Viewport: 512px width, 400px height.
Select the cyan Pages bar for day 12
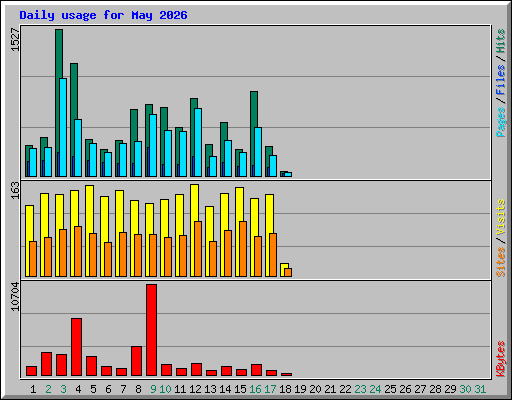[x=198, y=142]
